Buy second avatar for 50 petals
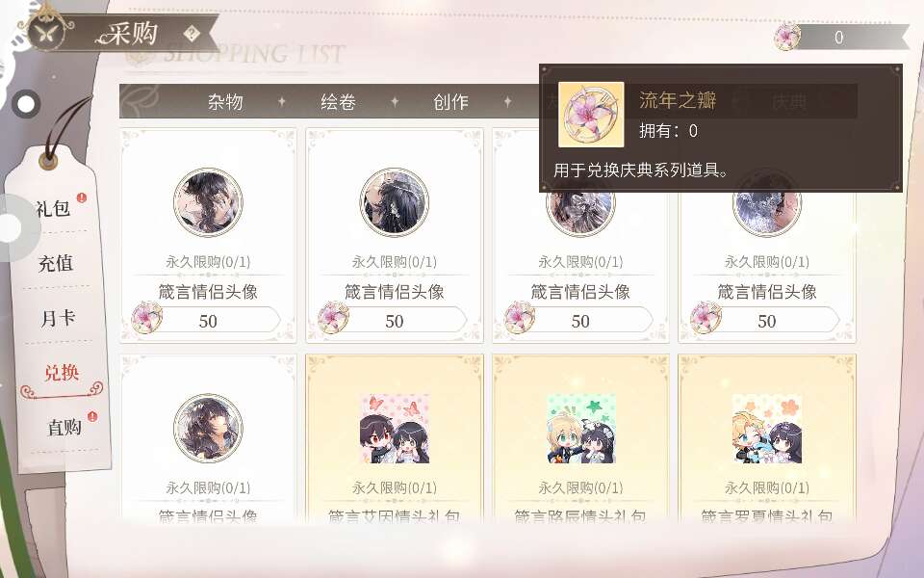Screen dimensions: 924x578 (x=393, y=321)
